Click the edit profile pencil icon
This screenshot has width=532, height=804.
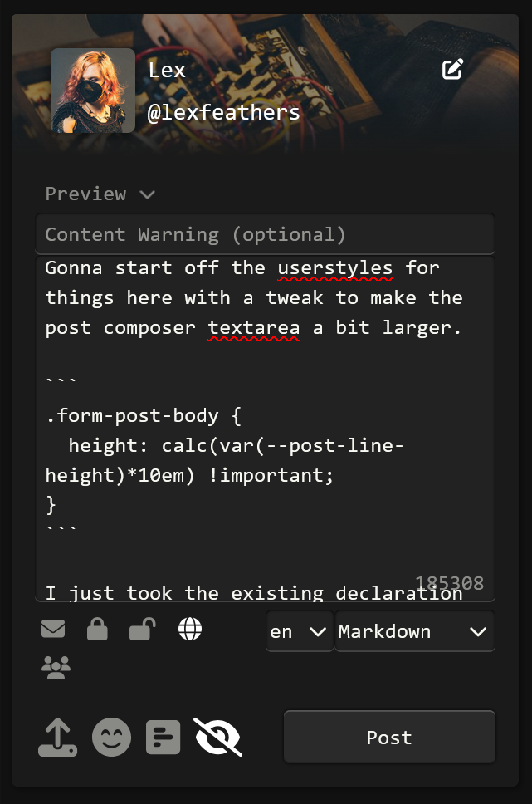click(452, 70)
